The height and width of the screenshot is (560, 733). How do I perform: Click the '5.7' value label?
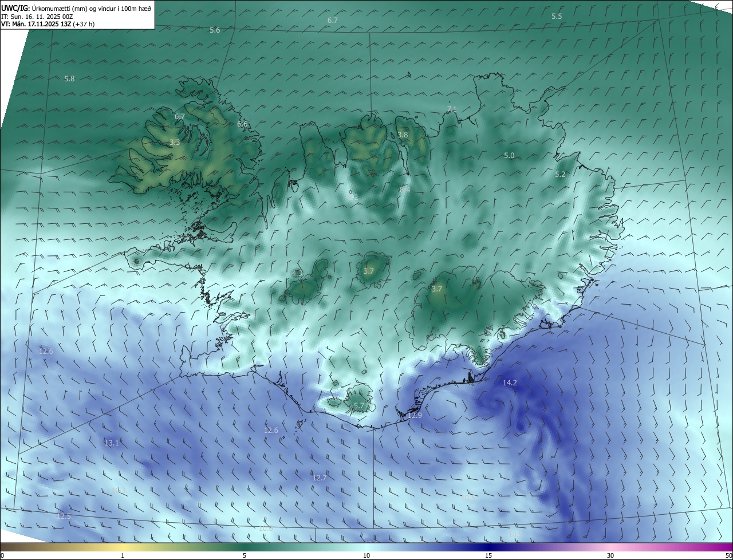(x=359, y=405)
